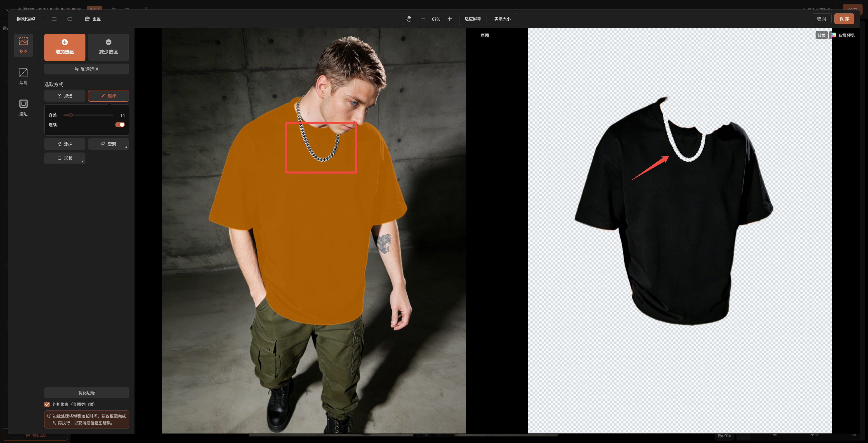
Task: Cancel the cutout adjustment with 取消
Action: click(x=821, y=19)
